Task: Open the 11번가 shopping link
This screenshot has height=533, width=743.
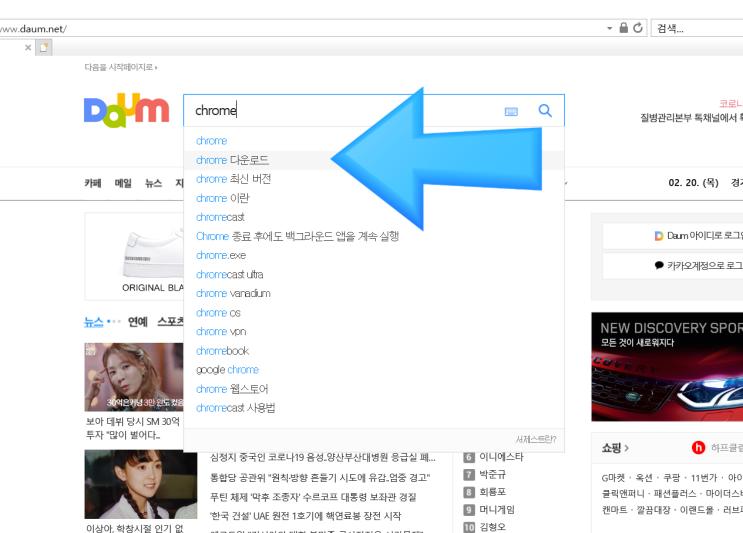Action: coord(704,478)
